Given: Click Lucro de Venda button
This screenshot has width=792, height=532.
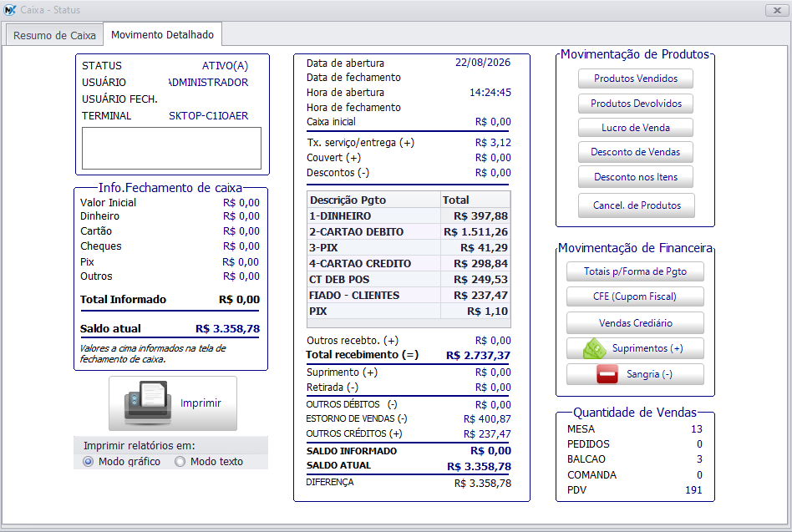Looking at the screenshot, I should [x=636, y=128].
